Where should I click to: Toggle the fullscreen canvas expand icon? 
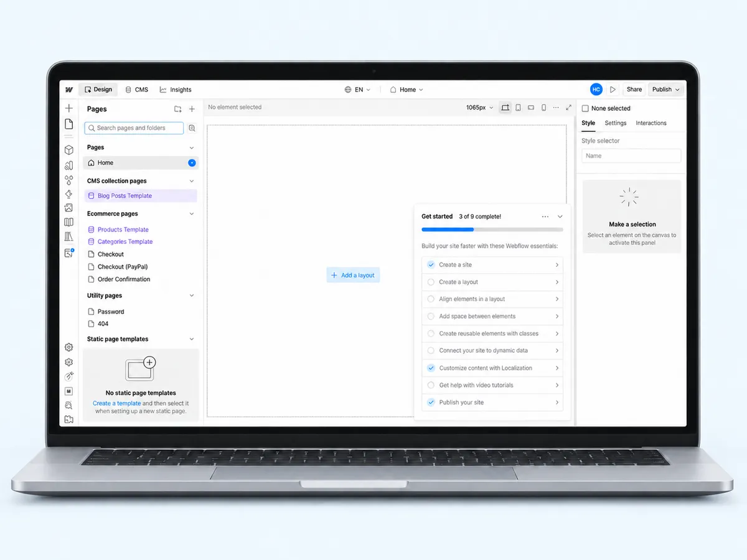[568, 108]
